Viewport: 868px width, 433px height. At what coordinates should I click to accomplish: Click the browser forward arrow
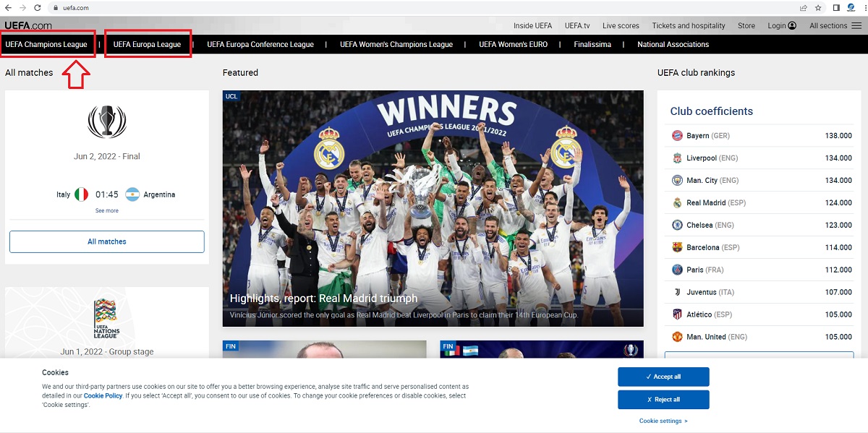click(22, 7)
